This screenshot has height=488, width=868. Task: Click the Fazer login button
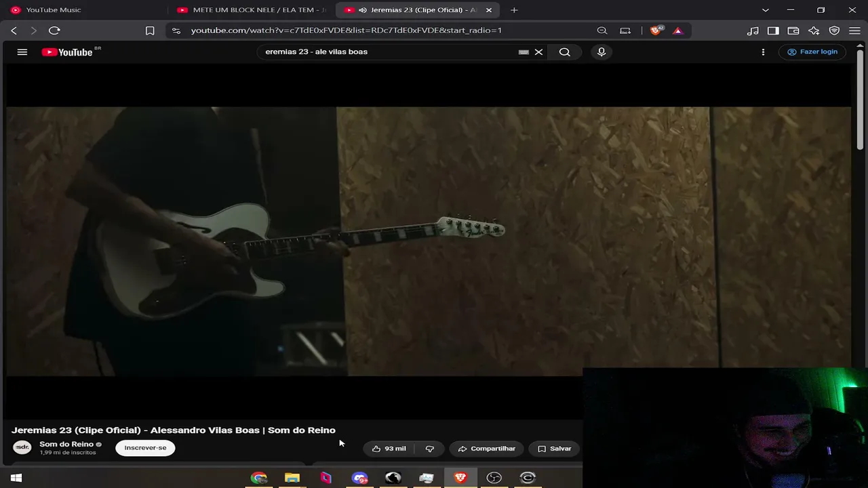(x=812, y=52)
